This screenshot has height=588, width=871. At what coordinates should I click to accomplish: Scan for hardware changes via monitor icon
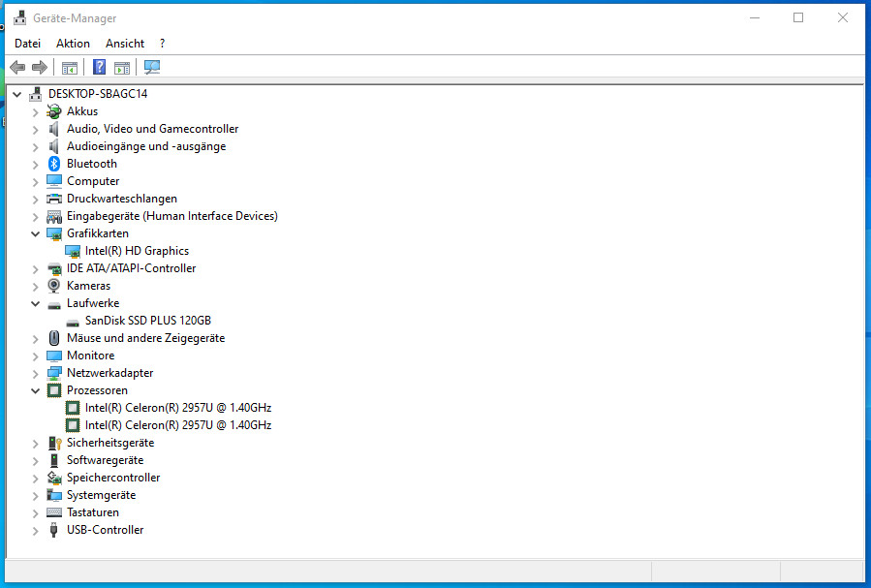(x=152, y=67)
